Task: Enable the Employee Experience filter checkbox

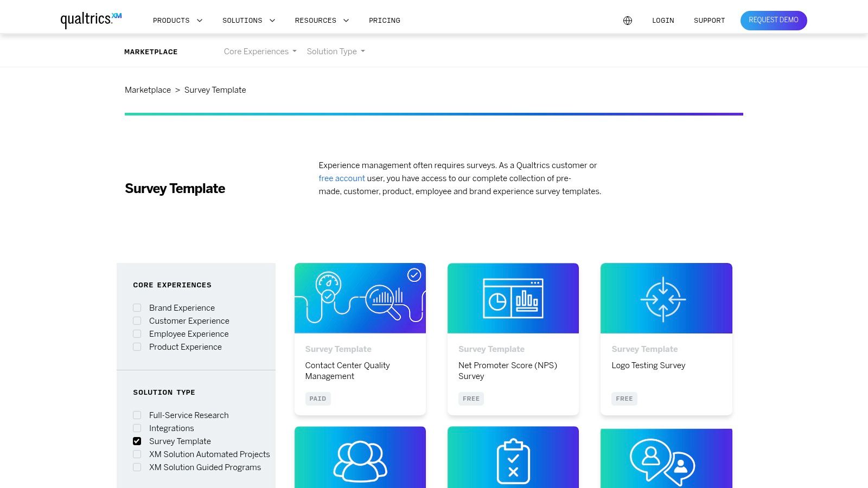Action: 137,334
